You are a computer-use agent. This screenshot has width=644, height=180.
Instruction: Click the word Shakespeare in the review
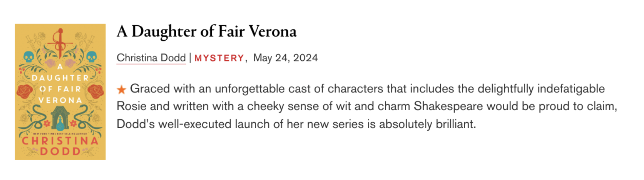[x=448, y=106]
